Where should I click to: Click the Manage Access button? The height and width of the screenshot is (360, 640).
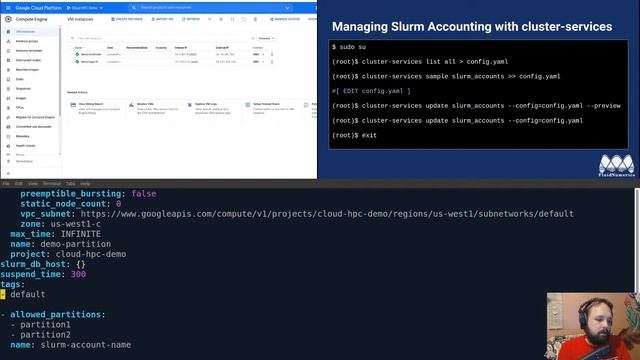point(285,19)
